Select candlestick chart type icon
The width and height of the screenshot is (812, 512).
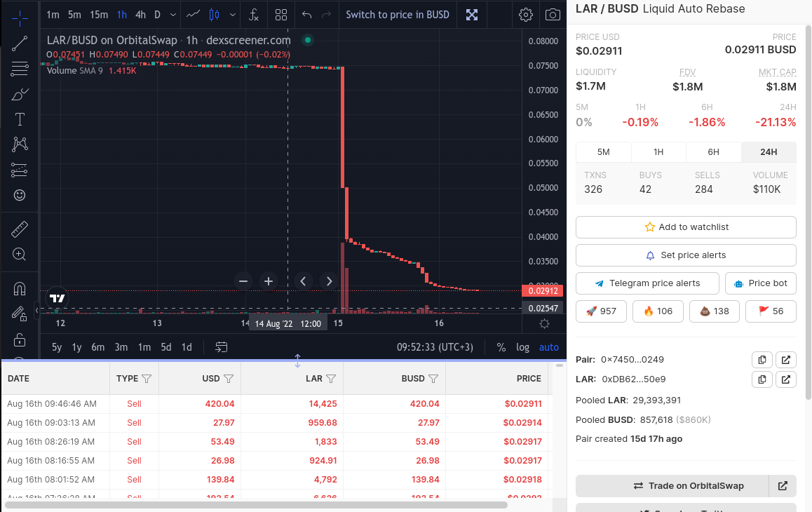pos(214,15)
